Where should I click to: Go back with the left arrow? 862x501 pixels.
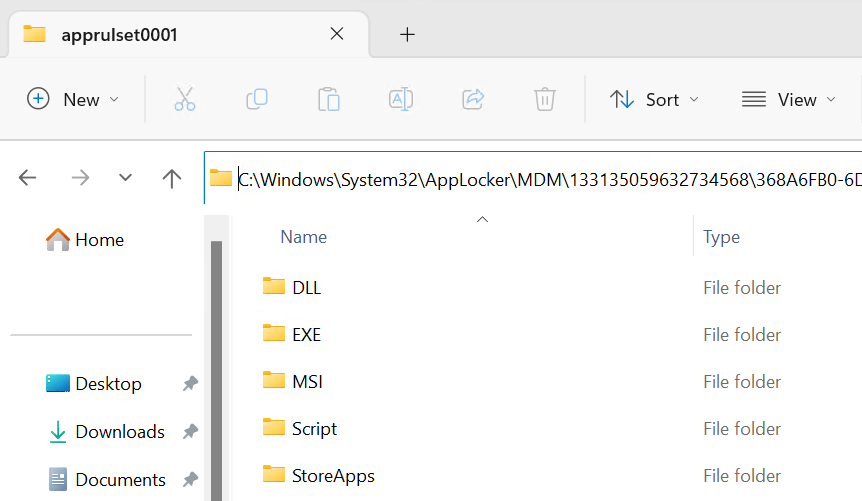(28, 178)
